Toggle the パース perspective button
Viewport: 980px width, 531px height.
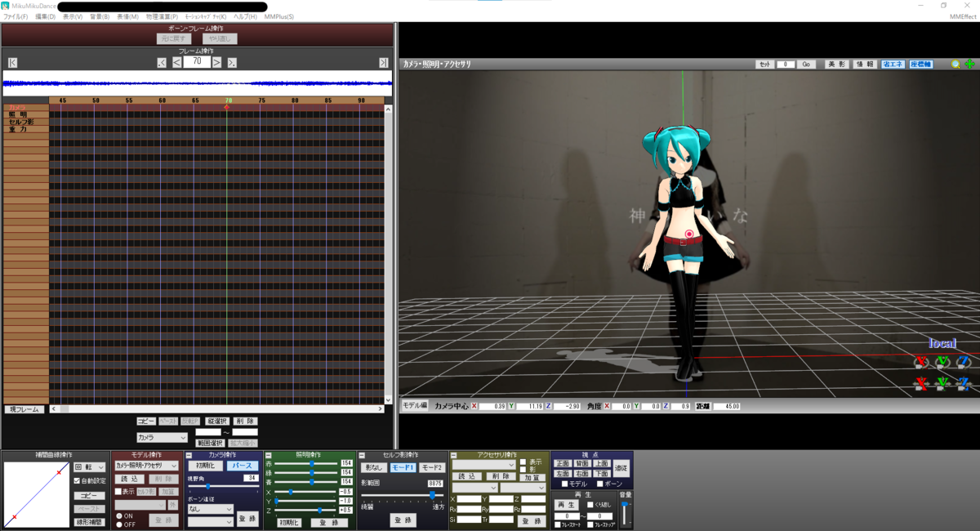(x=242, y=466)
